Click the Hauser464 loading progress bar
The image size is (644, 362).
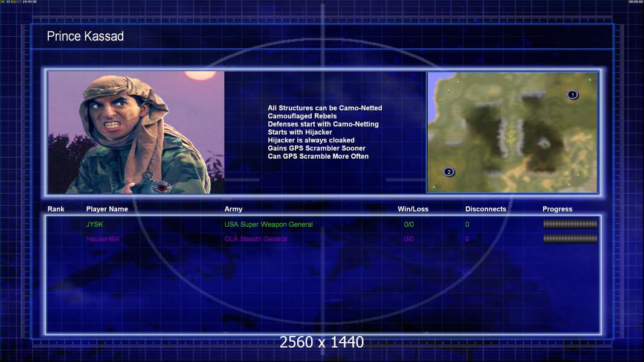click(x=570, y=238)
